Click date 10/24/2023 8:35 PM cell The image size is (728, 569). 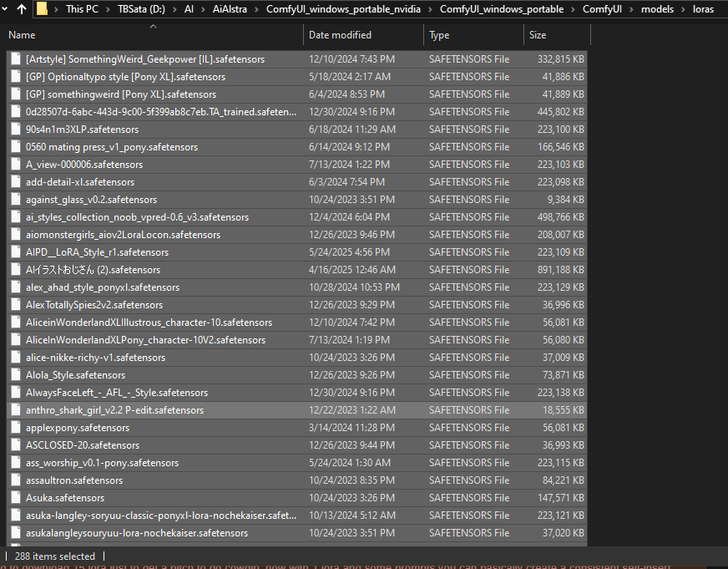tap(351, 480)
